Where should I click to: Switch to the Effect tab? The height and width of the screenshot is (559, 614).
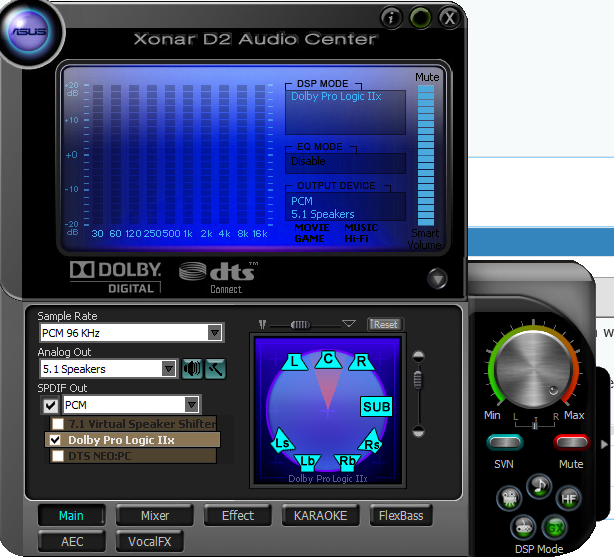(238, 516)
